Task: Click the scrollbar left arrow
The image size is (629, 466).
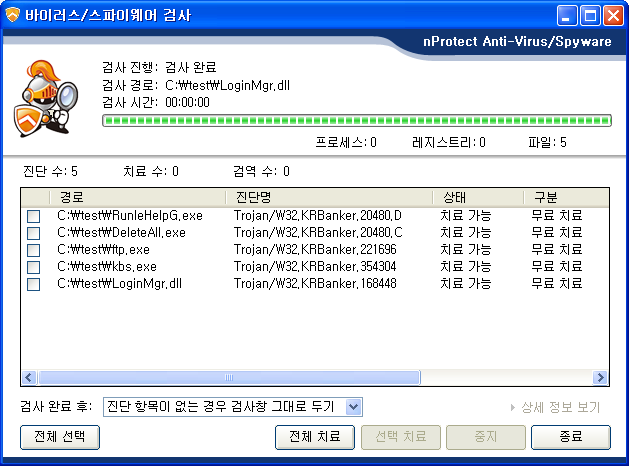Action: 29,377
